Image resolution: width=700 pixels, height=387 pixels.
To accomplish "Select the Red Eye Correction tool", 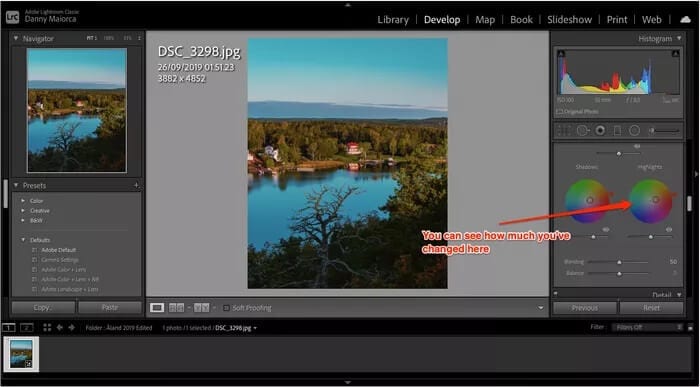I will [x=600, y=130].
